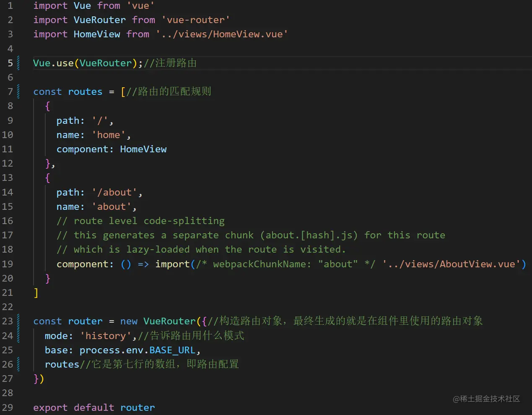Click webpackChunkName comment on line 19
Viewport: 532px width, 415px height.
tap(285, 264)
